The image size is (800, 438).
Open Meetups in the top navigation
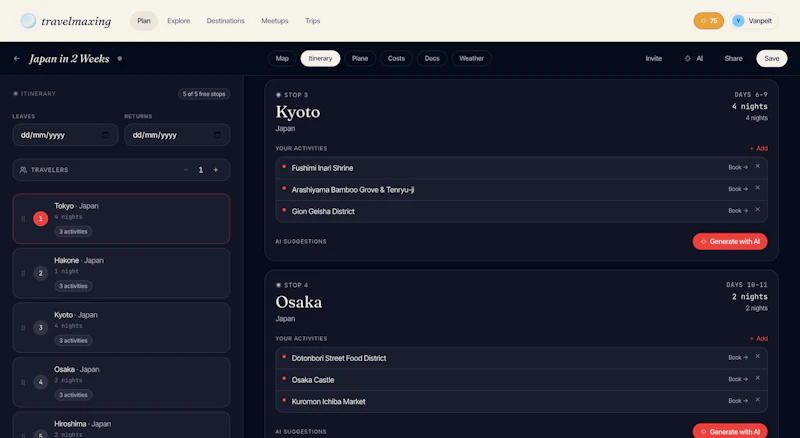point(275,21)
